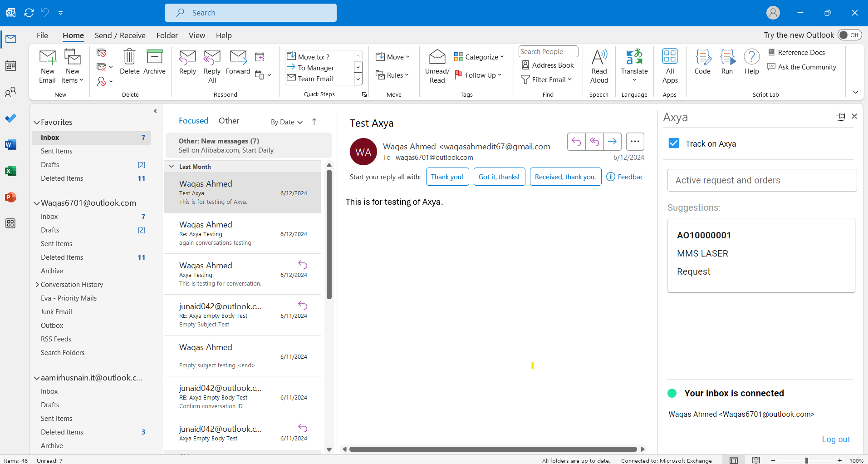Reply with the Thank you! suggestion
Screen dimensions: 868x464
447,177
